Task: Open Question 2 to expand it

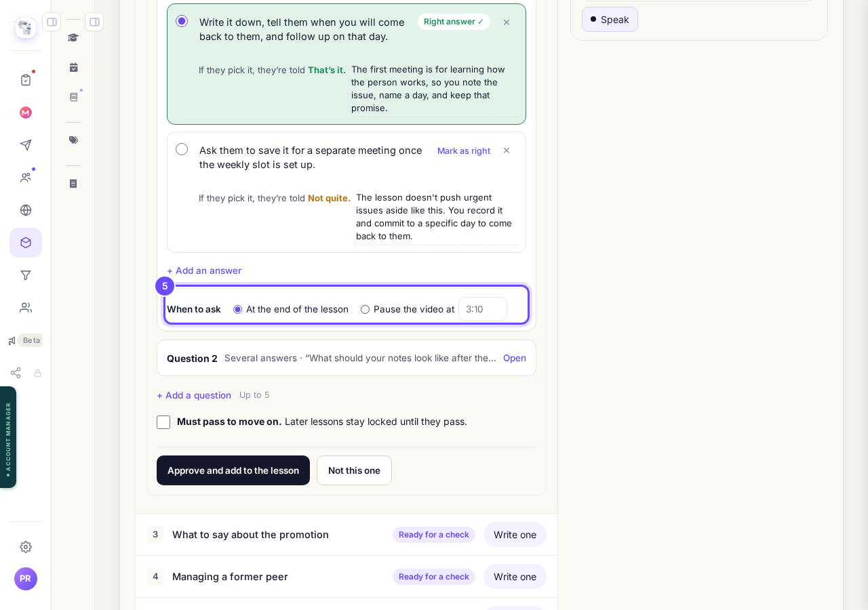Action: (515, 358)
